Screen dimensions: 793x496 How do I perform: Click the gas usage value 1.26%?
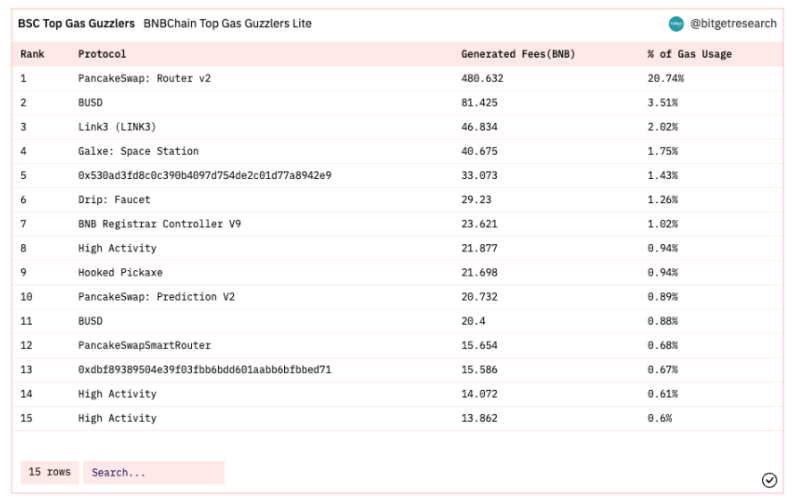(663, 200)
